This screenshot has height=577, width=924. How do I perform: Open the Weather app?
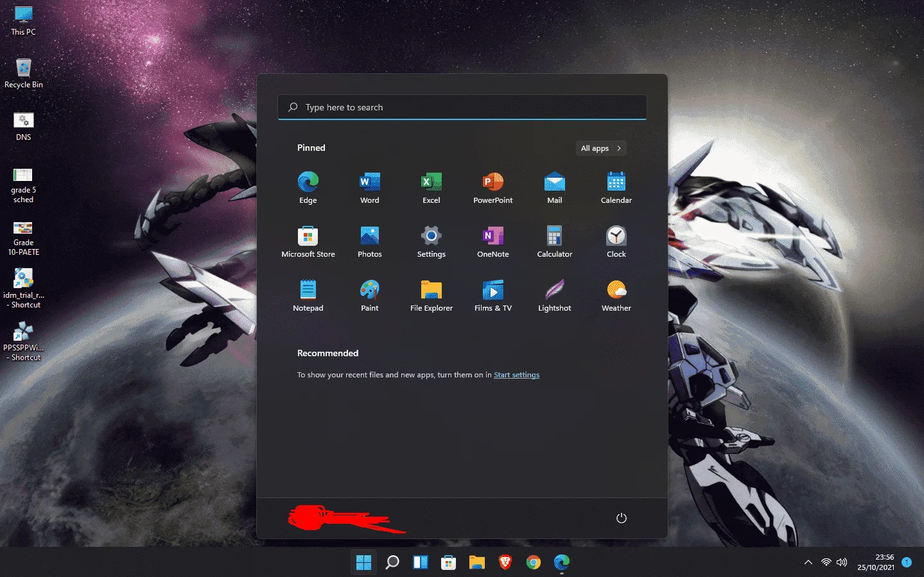(616, 295)
